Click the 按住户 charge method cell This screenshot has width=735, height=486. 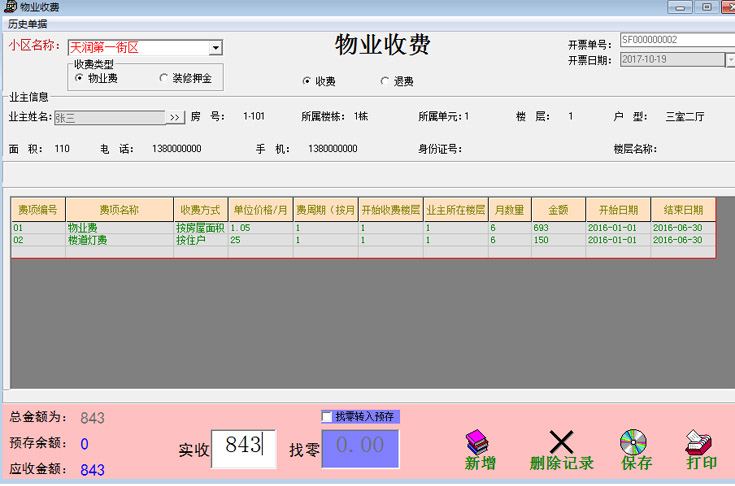pyautogui.click(x=201, y=240)
